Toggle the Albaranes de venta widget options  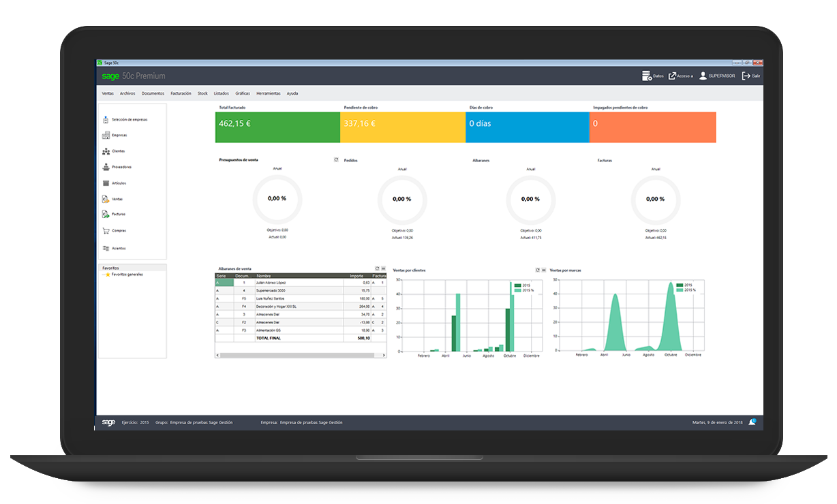(x=382, y=268)
